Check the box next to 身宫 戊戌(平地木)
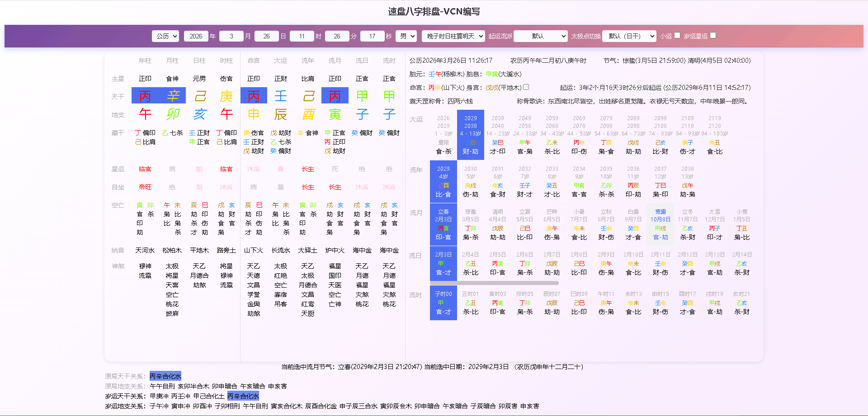The image size is (868, 416). [526, 87]
